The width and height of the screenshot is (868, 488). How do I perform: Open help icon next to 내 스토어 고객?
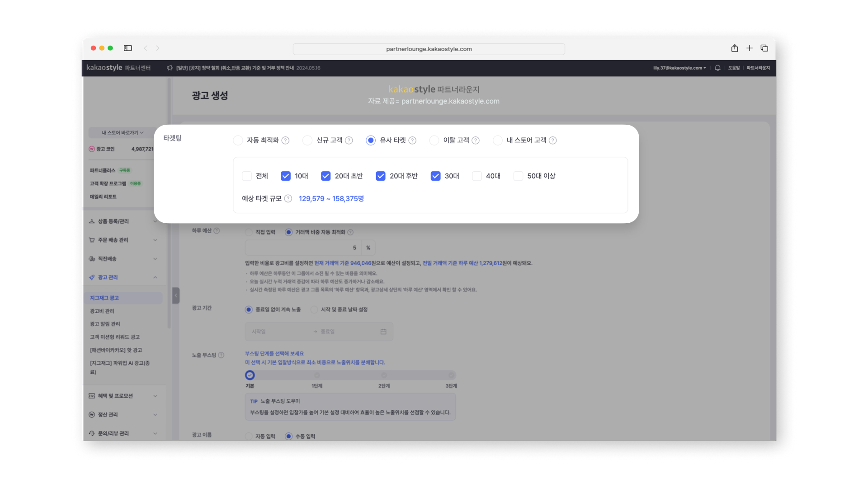point(552,141)
